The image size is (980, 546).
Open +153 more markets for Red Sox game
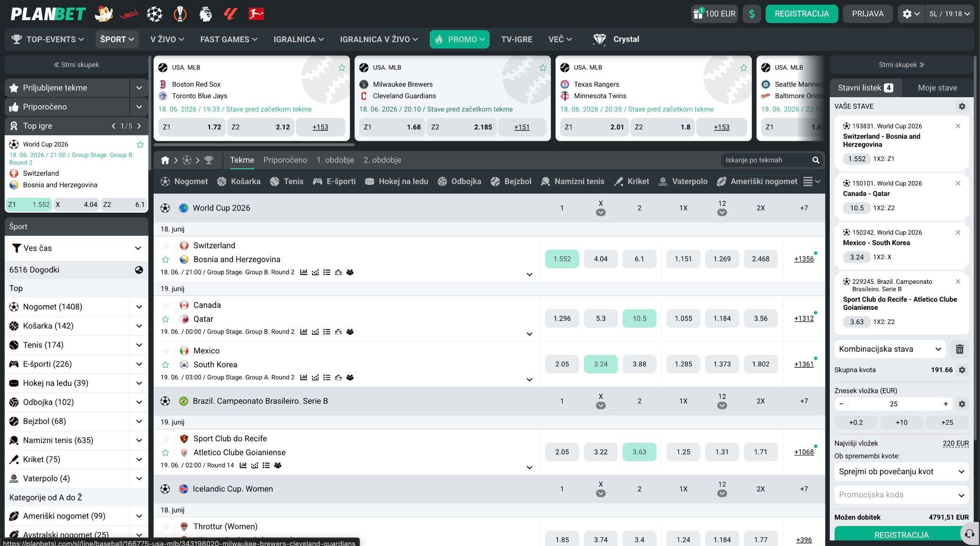tap(320, 127)
